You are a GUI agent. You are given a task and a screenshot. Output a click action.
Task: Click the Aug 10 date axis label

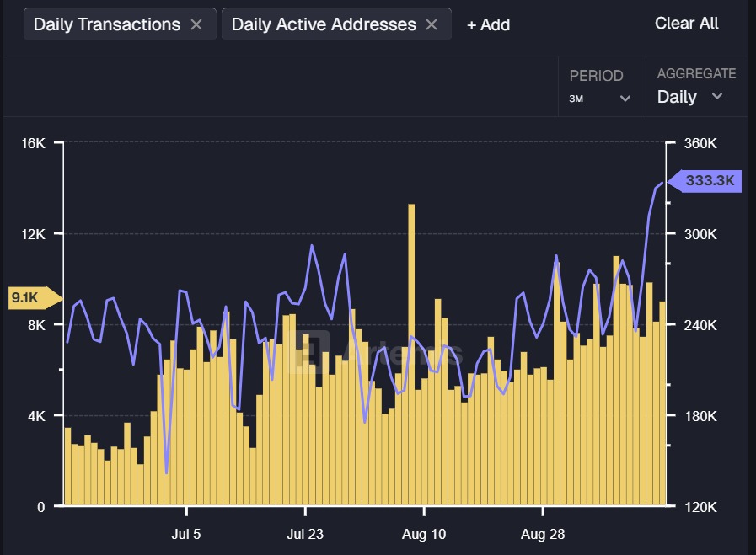[424, 534]
